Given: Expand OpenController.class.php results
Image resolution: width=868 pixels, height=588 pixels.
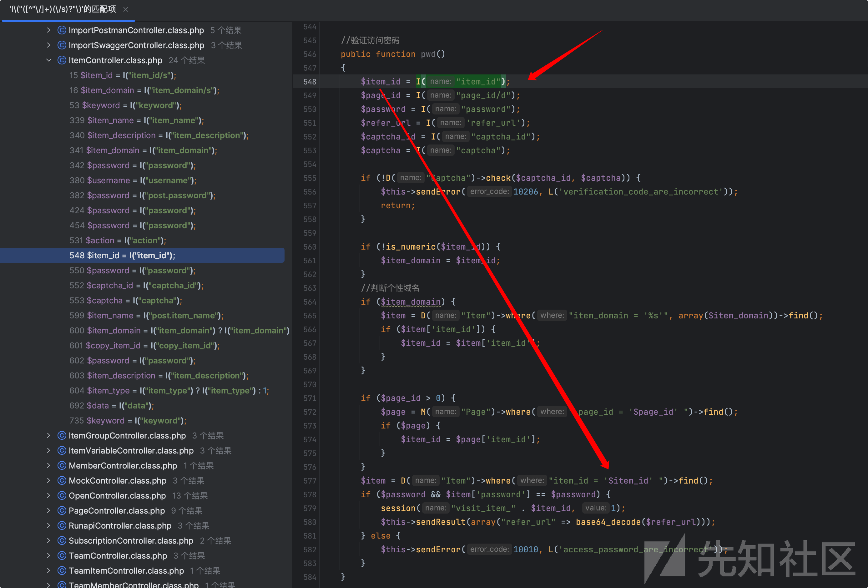Looking at the screenshot, I should pyautogui.click(x=48, y=495).
